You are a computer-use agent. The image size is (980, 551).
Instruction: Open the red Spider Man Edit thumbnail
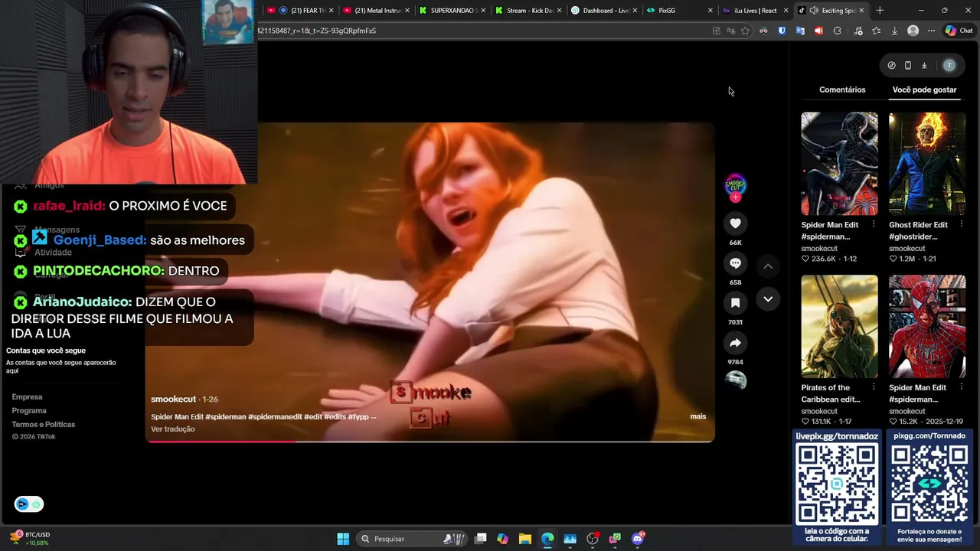point(927,327)
